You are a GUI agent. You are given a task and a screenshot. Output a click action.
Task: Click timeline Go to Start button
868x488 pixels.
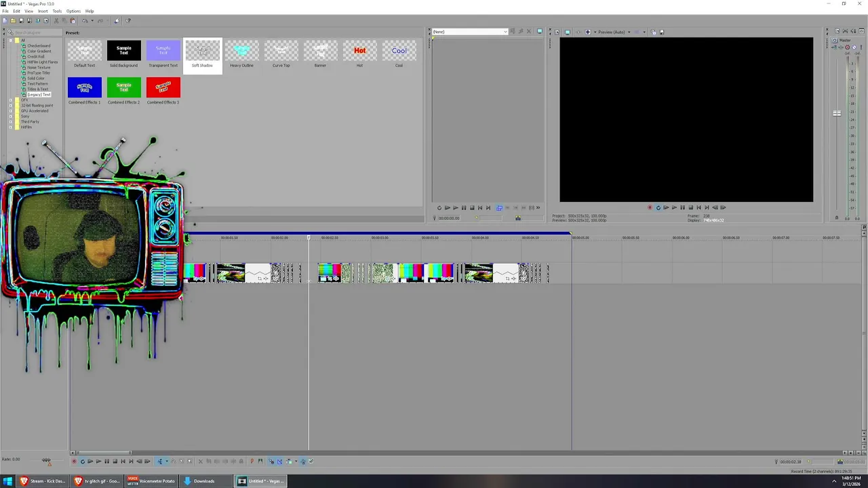click(x=123, y=462)
